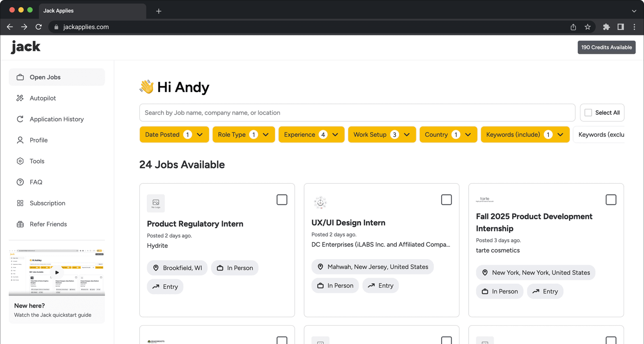Viewport: 644px width, 344px height.
Task: Click the Profile person icon
Action: click(20, 140)
